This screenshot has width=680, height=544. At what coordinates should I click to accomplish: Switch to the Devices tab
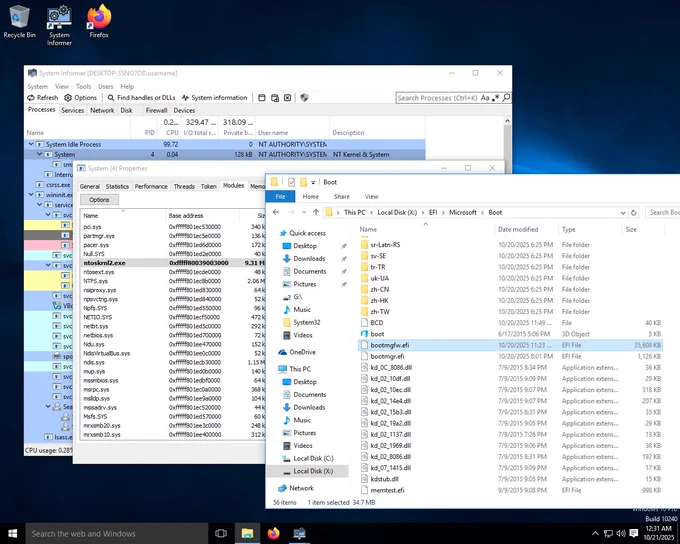(x=184, y=110)
